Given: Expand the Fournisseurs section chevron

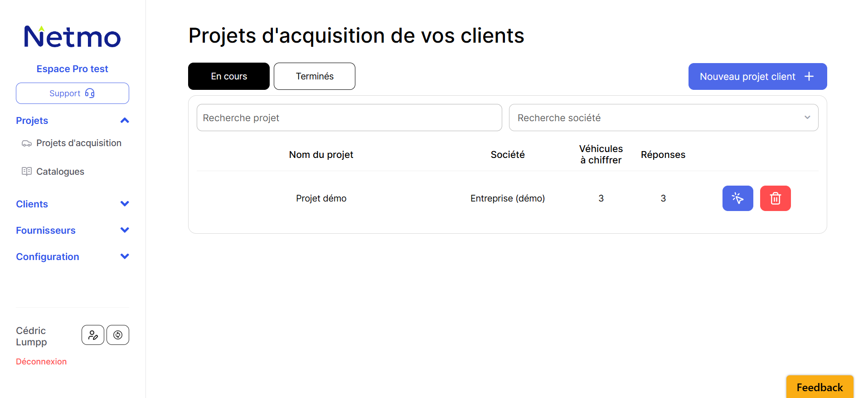Looking at the screenshot, I should tap(125, 230).
